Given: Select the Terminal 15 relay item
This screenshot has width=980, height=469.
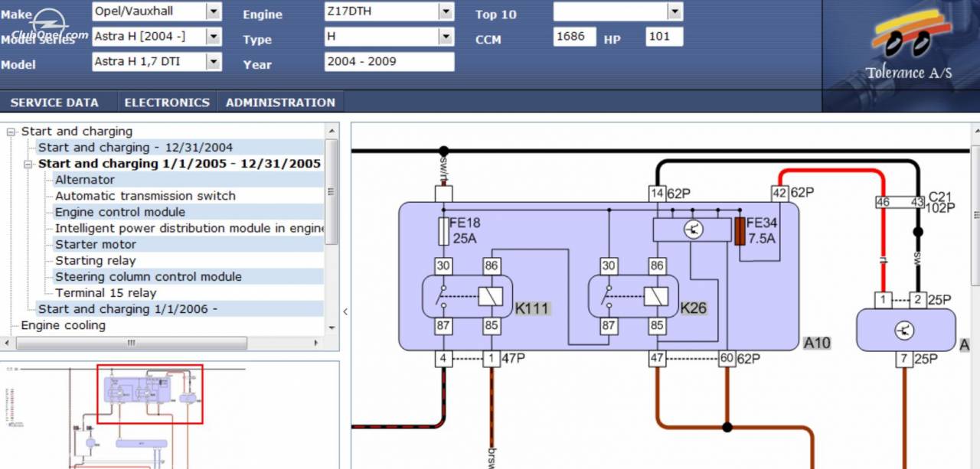Looking at the screenshot, I should pos(106,293).
